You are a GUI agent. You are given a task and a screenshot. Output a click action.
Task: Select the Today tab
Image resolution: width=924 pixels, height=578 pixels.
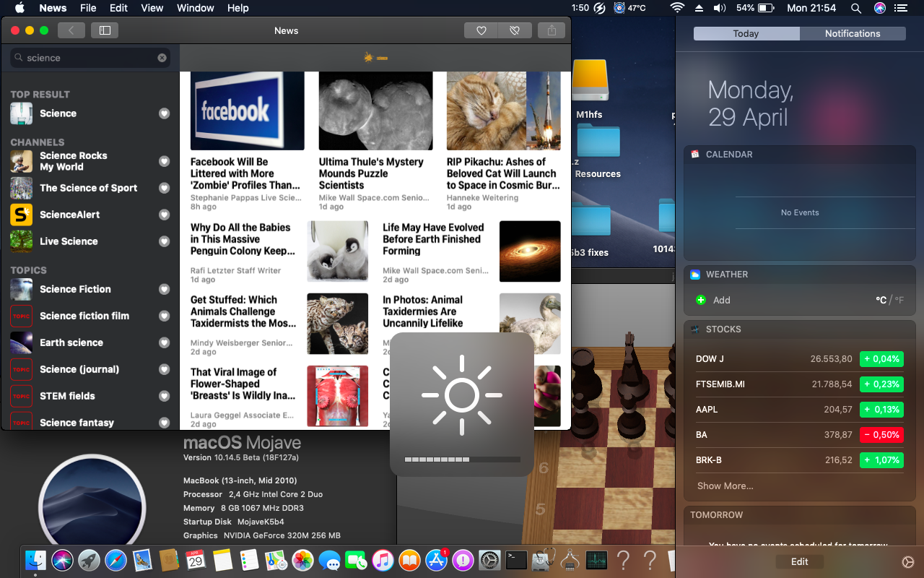pyautogui.click(x=746, y=33)
